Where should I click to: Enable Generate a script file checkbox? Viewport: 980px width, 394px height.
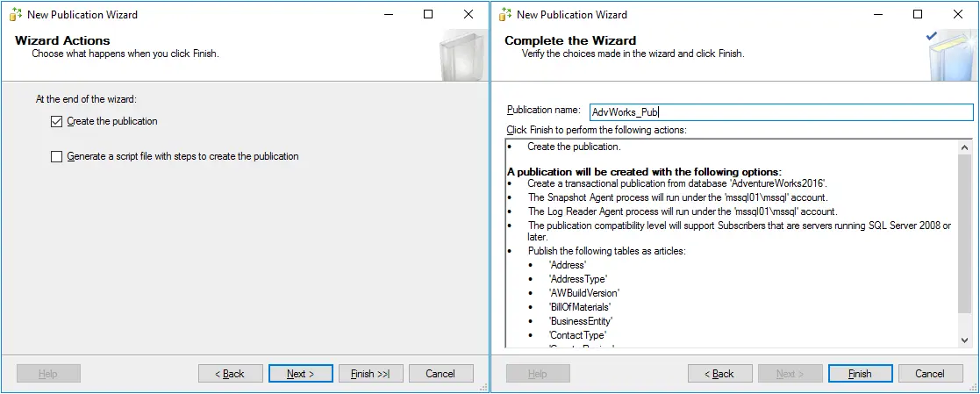coord(57,156)
